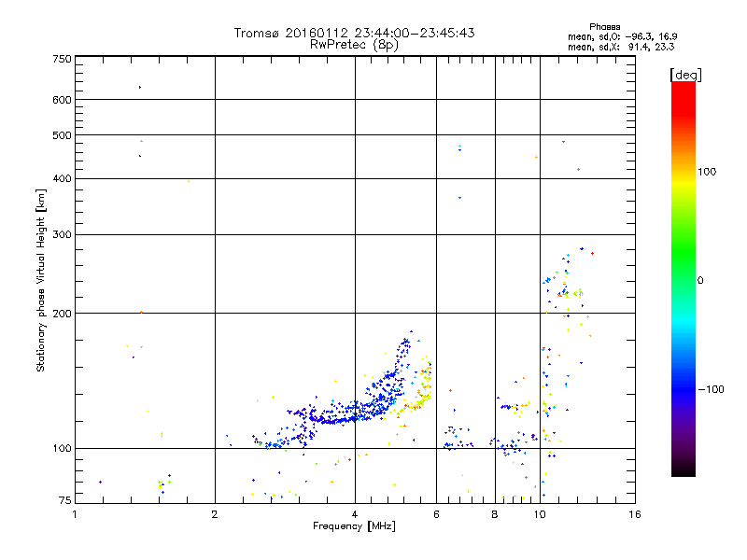747x560 pixels.
Task: Click the '100' colorbar tick label
Action: tap(707, 172)
